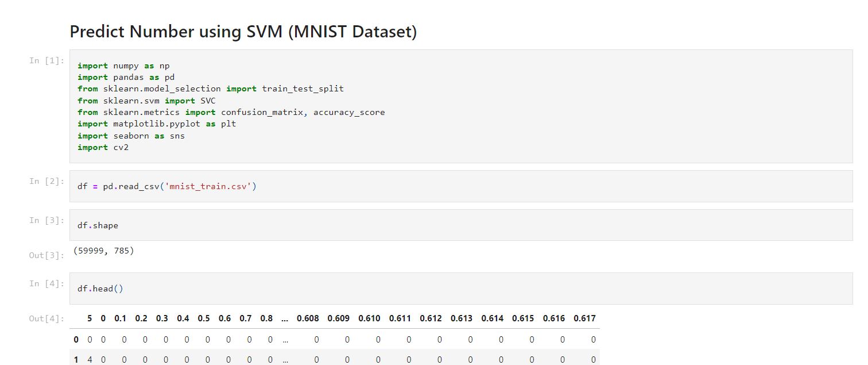
Task: Click the In [2] prompt label
Action: pos(47,181)
